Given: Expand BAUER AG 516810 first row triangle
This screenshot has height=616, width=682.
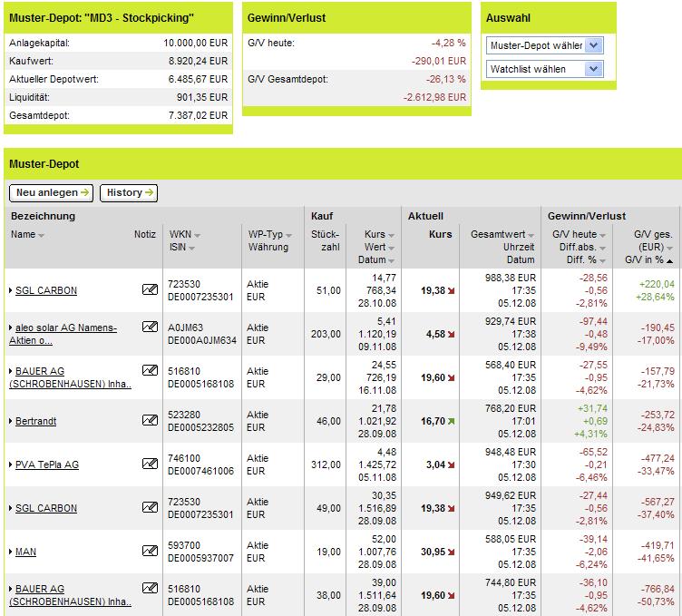Looking at the screenshot, I should tap(11, 371).
